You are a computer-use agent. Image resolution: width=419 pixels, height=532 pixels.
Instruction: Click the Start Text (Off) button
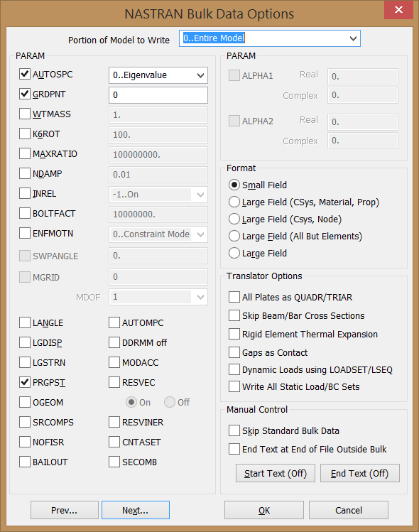point(276,473)
